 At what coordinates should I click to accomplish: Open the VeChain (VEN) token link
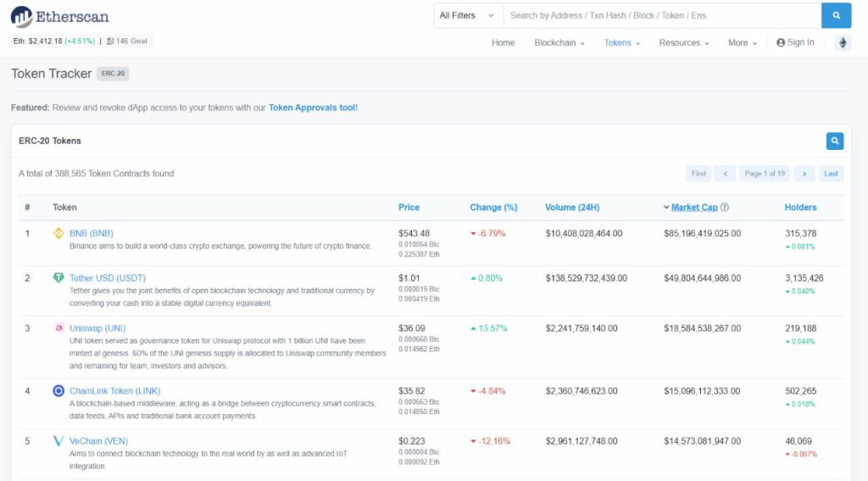click(x=98, y=441)
